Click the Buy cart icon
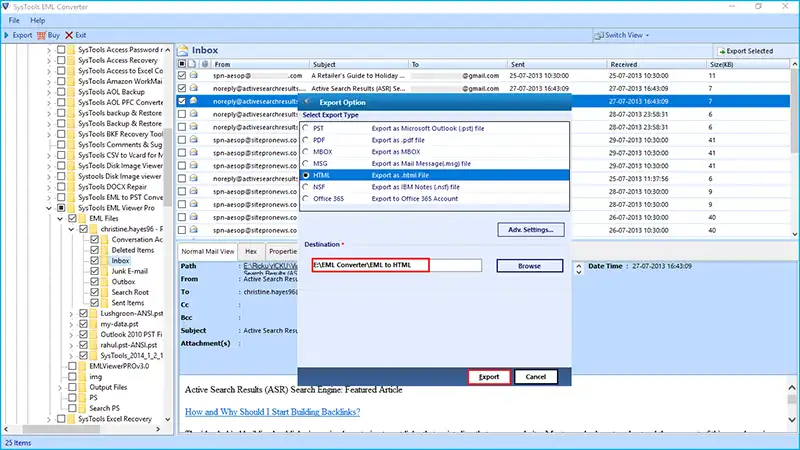The image size is (800, 450). [41, 35]
